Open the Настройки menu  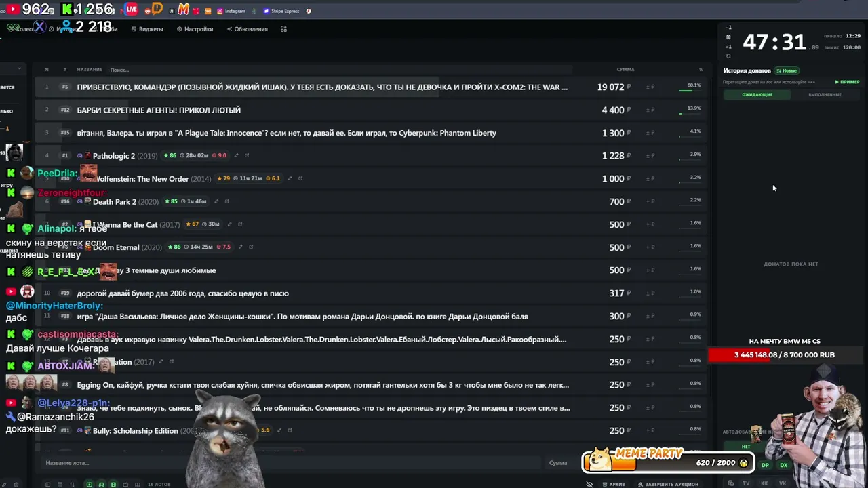coord(195,29)
